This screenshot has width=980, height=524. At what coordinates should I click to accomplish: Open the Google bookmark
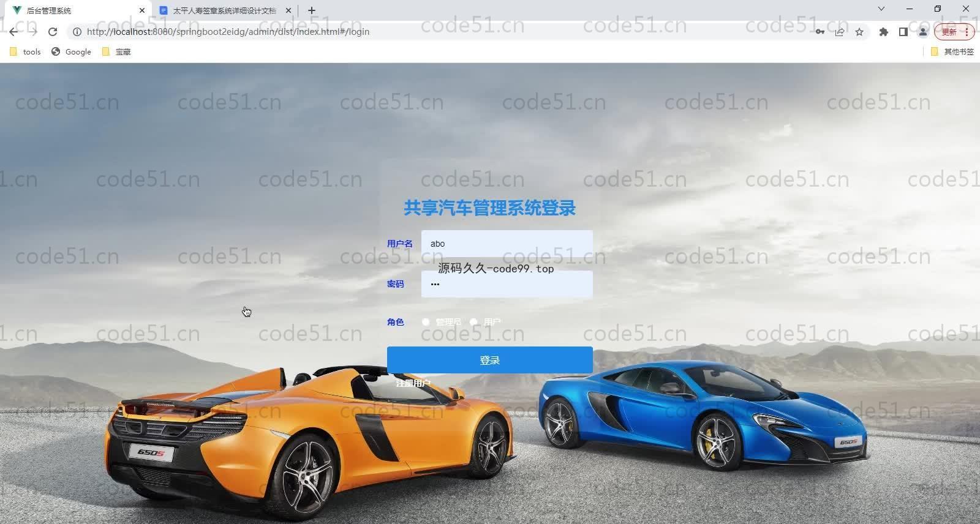pos(72,52)
